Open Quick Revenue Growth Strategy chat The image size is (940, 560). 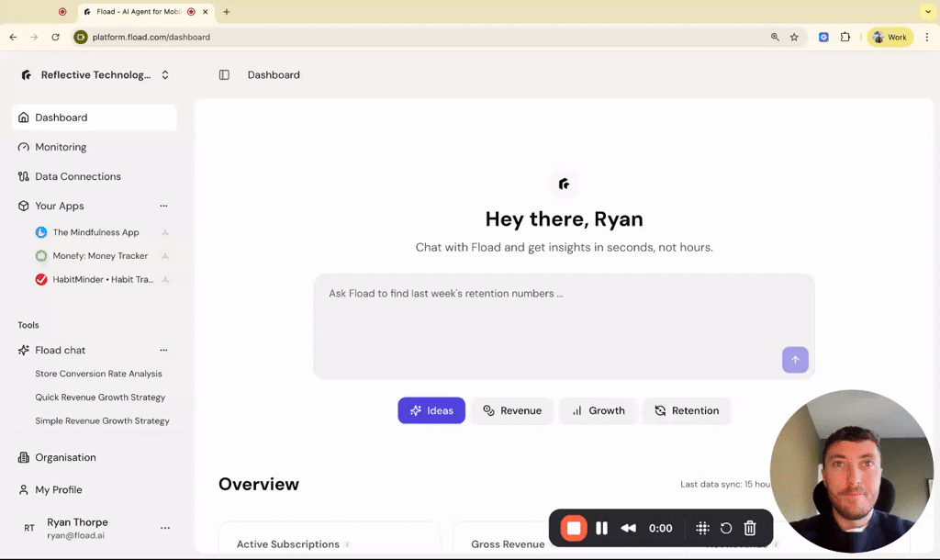(x=100, y=397)
